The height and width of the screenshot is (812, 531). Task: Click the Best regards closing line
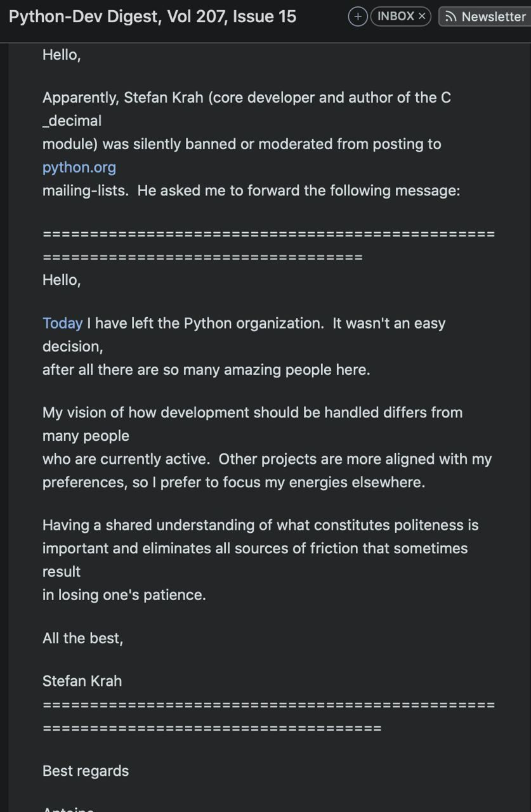[86, 771]
